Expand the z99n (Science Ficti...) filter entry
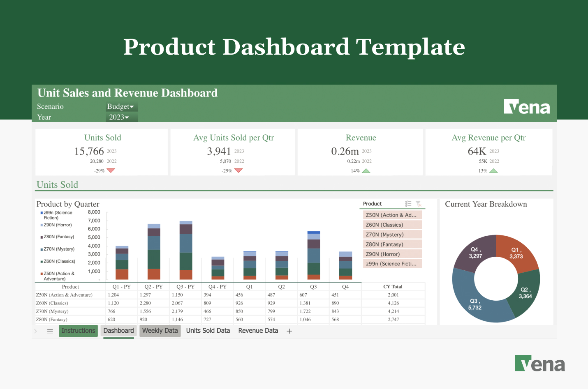Viewport: 588px width, 389px height. tap(392, 263)
